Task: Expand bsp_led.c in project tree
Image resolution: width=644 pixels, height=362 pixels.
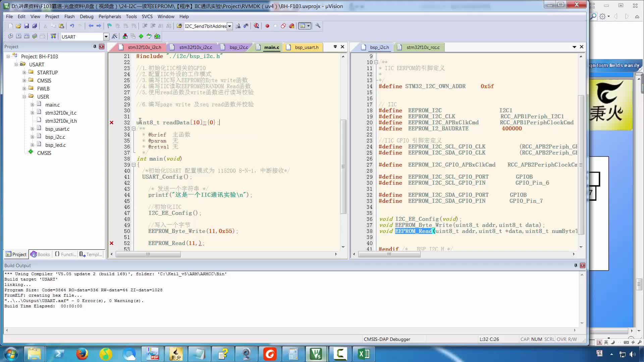Action: (x=32, y=145)
